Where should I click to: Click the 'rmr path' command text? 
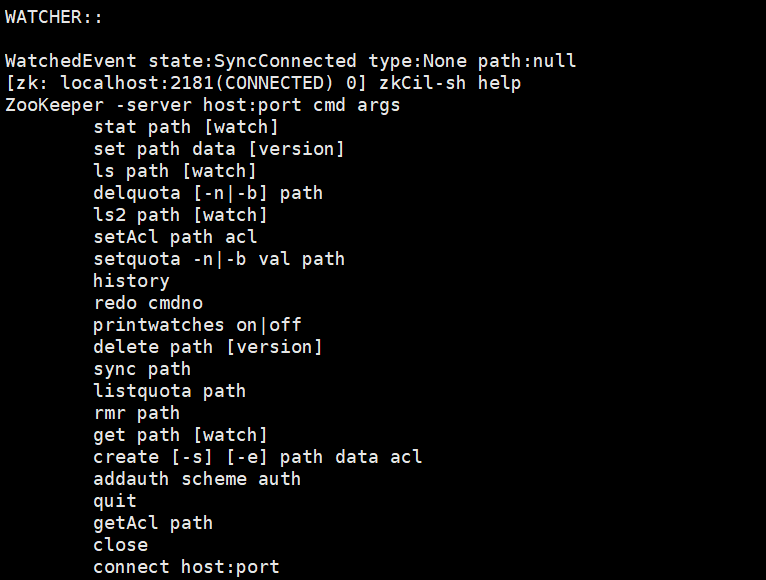[x=137, y=412]
